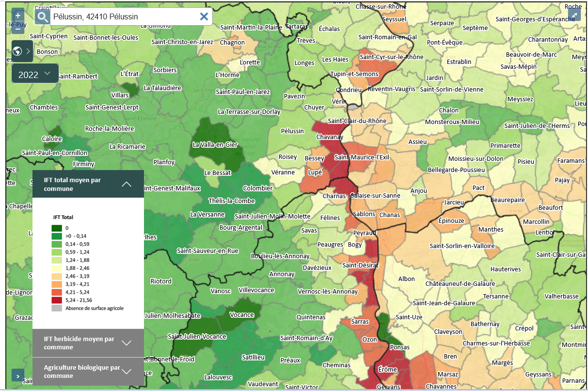Click the magnifying glass search icon
This screenshot has height=391, width=588.
pos(43,17)
